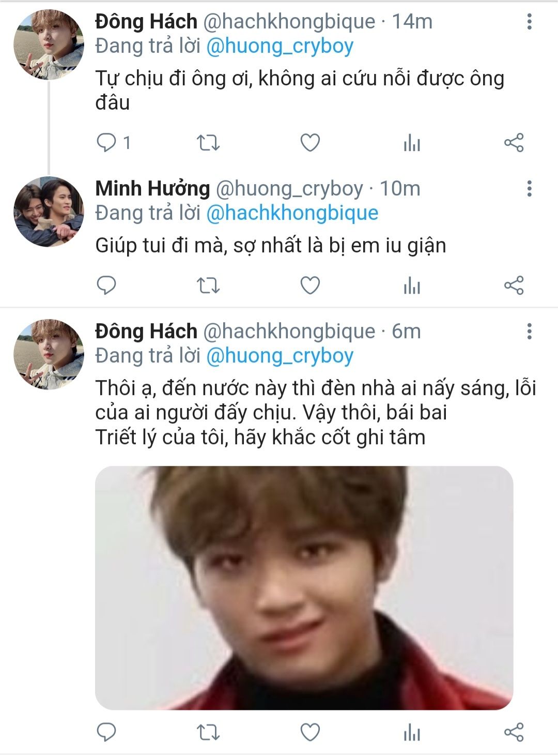
Task: Like the tweet with the photo
Action: click(x=310, y=732)
